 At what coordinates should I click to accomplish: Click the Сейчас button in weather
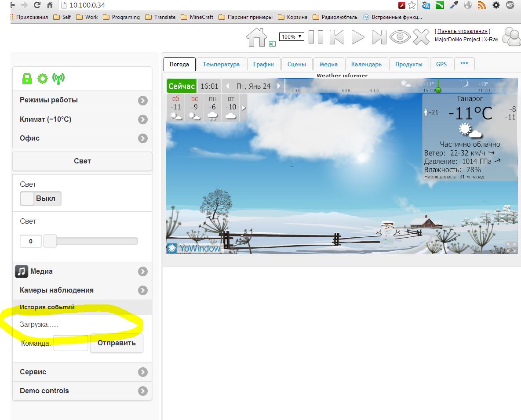182,86
